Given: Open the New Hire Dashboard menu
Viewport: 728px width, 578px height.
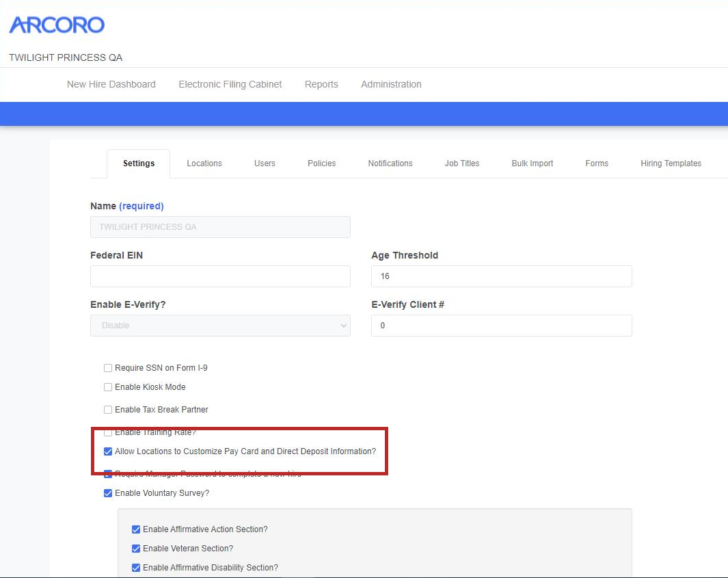Looking at the screenshot, I should pyautogui.click(x=111, y=84).
